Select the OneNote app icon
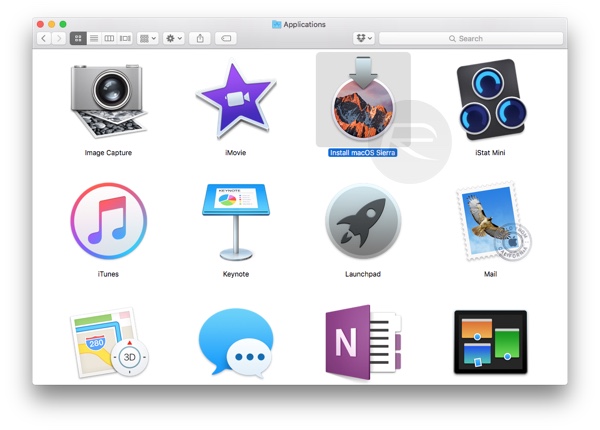Image resolution: width=600 pixels, height=430 pixels. point(363,342)
